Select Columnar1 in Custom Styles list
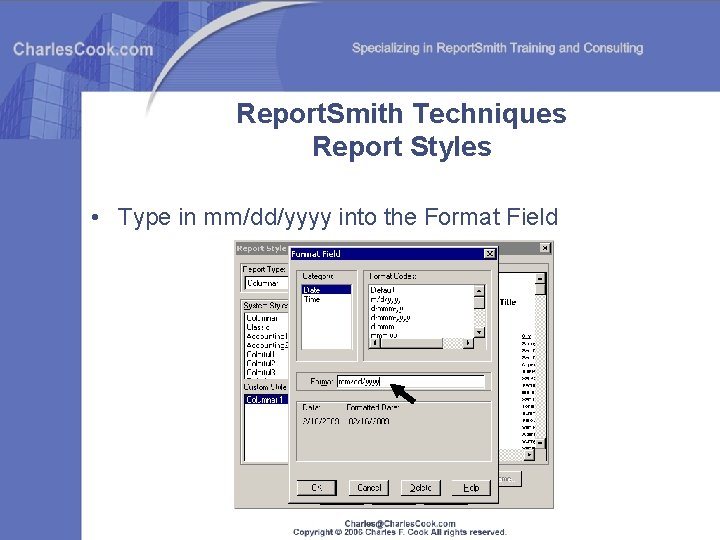 coord(266,399)
